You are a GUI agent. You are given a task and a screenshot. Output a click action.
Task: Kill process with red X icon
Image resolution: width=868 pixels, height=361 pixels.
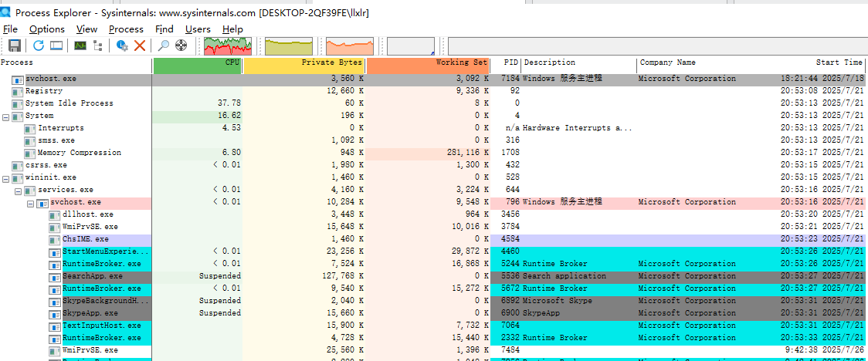[140, 46]
